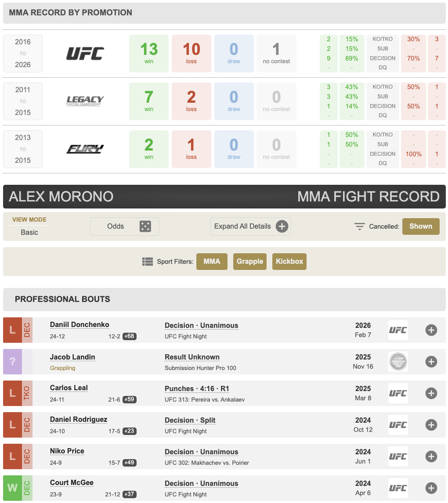Click the red L loss badge for Niko Price

[x=12, y=456]
